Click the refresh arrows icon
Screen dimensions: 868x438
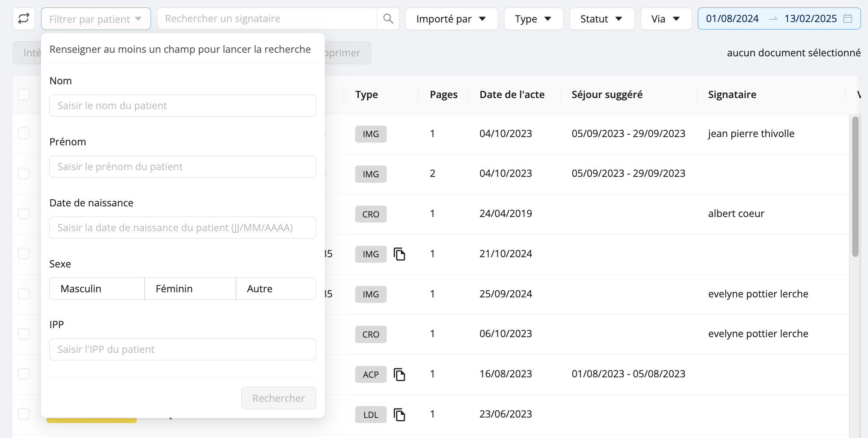[24, 19]
